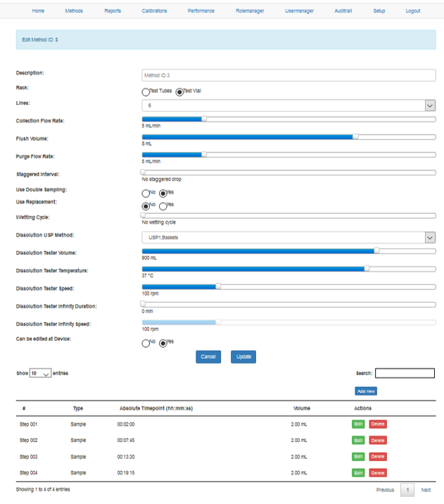Choose Yes for Use Replacement
This screenshot has width=444, height=504.
tap(163, 206)
